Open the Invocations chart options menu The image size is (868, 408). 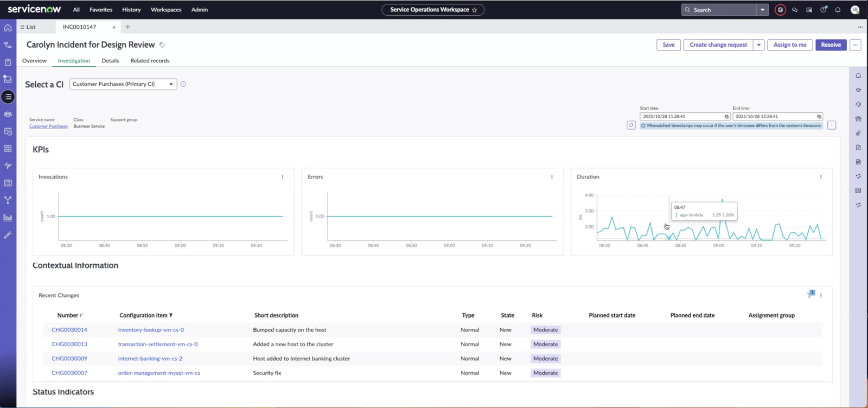pyautogui.click(x=283, y=177)
